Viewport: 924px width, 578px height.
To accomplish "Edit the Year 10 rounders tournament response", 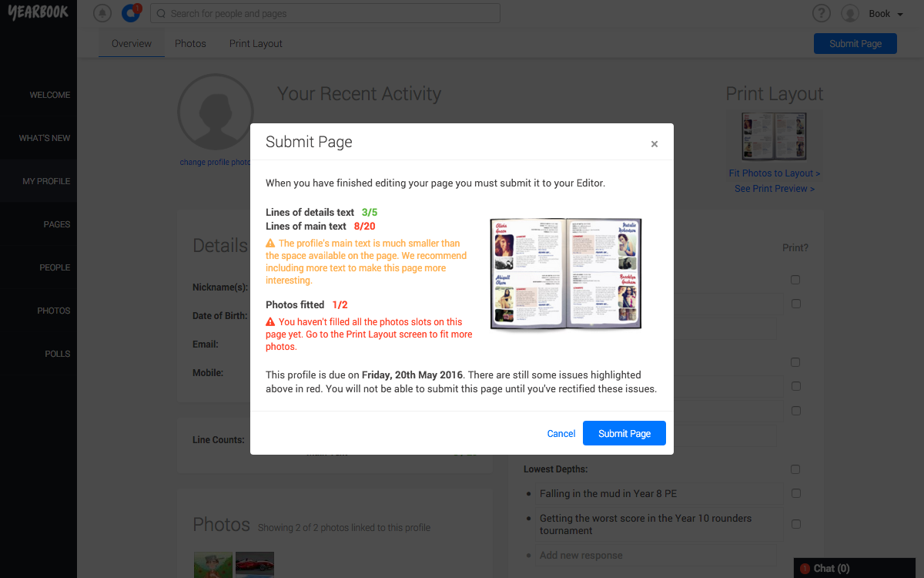I will click(659, 524).
